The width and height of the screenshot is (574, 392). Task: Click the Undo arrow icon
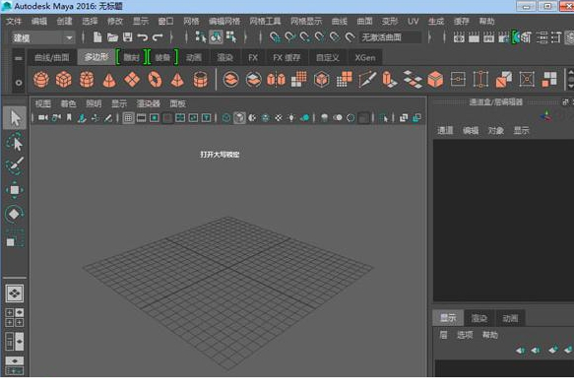coord(143,37)
